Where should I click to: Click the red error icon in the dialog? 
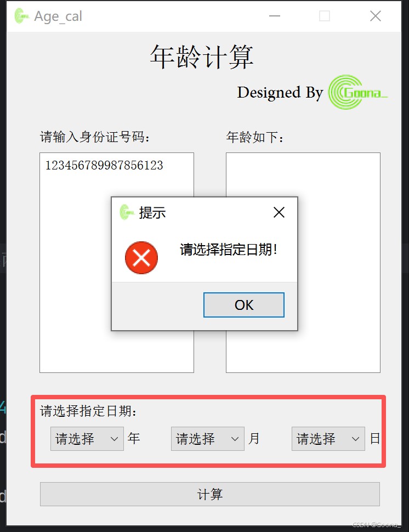pyautogui.click(x=141, y=258)
